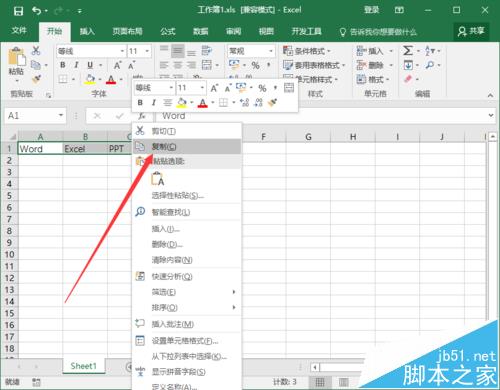
Task: Click the Sign in button
Action: pyautogui.click(x=371, y=10)
